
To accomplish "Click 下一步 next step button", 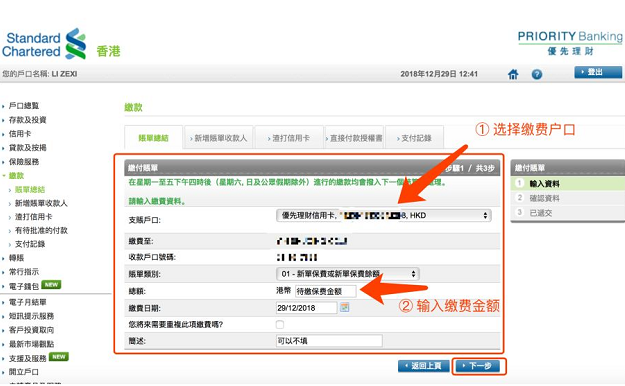I will click(478, 366).
